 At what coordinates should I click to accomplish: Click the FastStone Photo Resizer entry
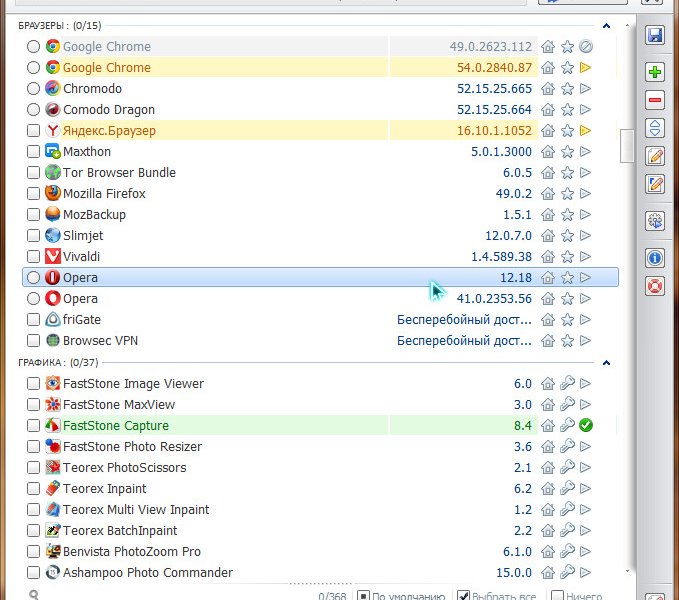coord(133,447)
